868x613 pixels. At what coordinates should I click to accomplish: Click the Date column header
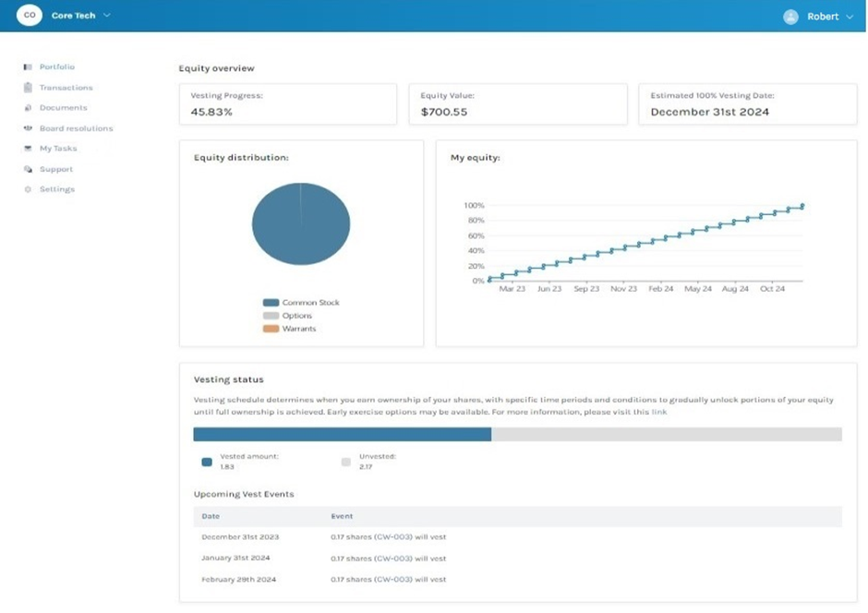coord(211,516)
